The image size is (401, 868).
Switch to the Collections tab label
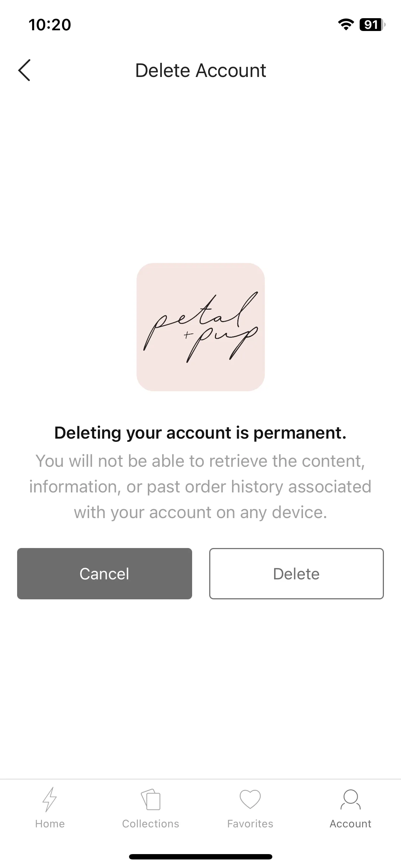[151, 824]
